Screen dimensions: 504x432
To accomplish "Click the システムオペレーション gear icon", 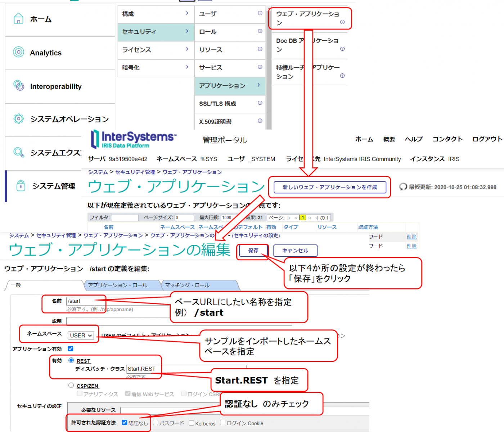I will 18,118.
